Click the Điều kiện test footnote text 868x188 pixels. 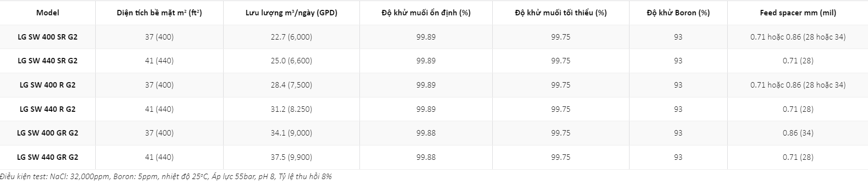(166, 177)
